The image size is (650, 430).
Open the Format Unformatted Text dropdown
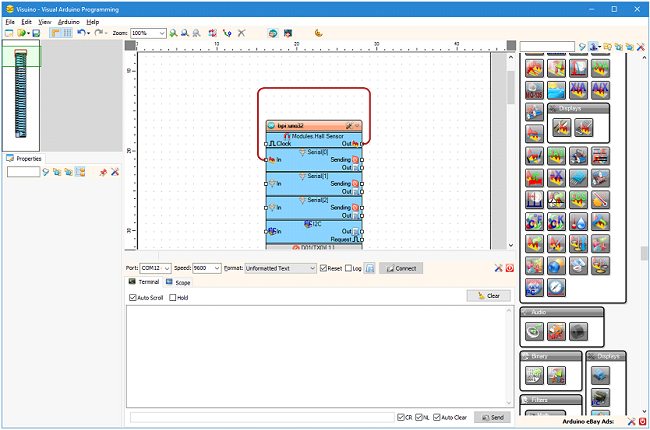coord(313,268)
